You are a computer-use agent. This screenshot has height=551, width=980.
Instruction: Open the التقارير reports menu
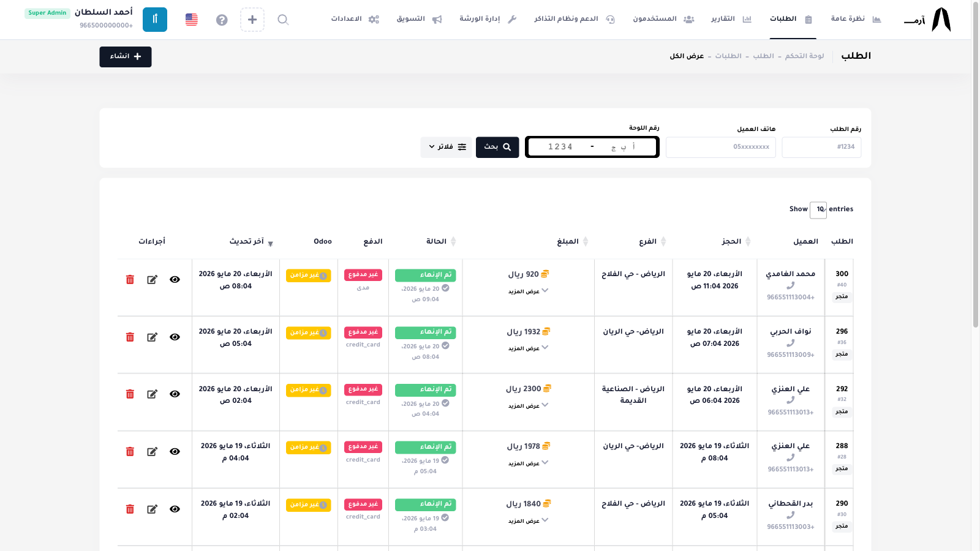(731, 19)
